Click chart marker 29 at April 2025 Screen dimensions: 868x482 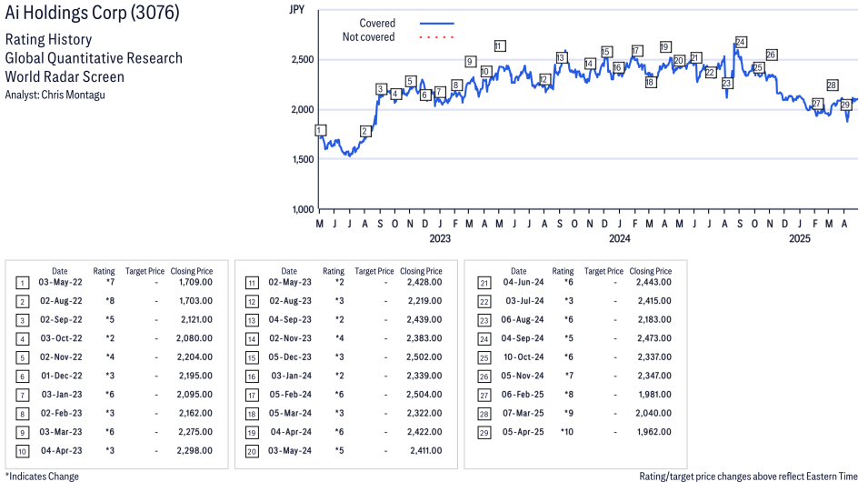(845, 105)
